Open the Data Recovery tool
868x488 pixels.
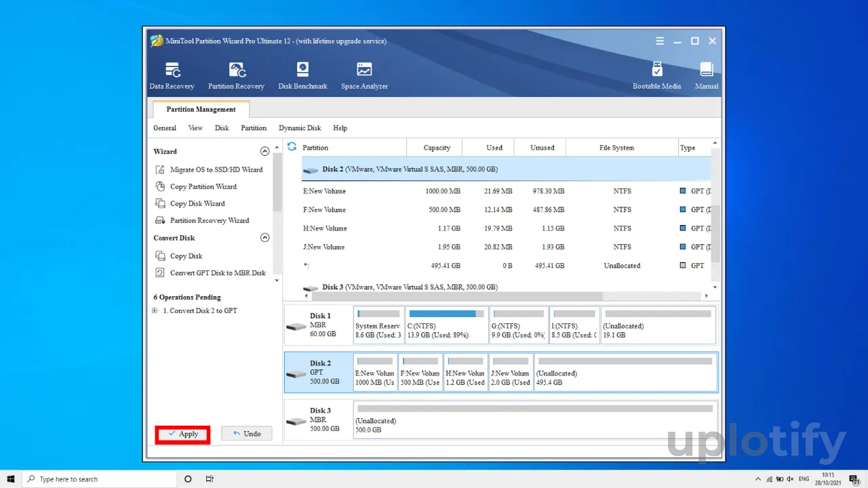coord(172,75)
